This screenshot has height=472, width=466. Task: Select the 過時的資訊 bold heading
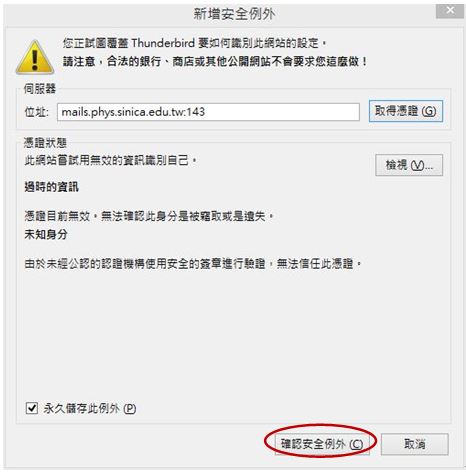point(52,187)
